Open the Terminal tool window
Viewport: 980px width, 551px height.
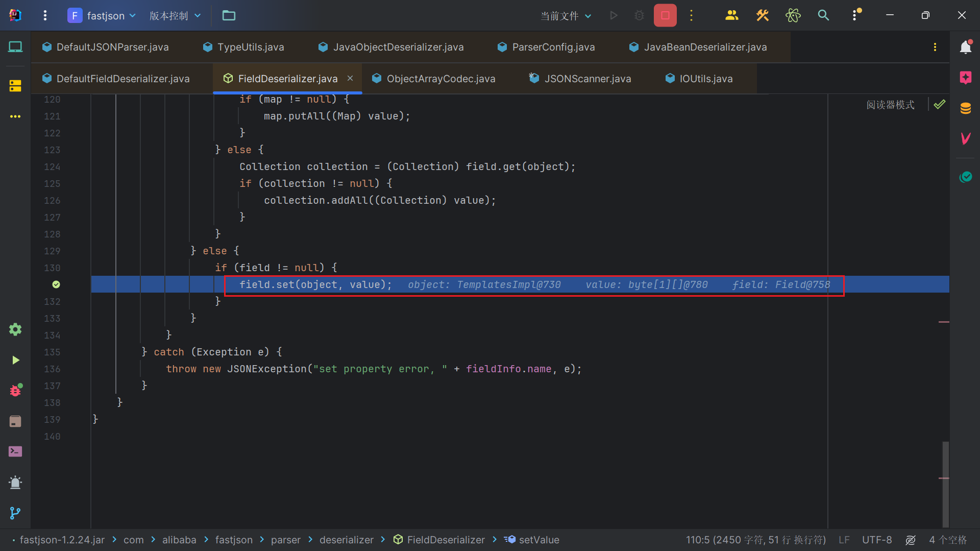(15, 451)
